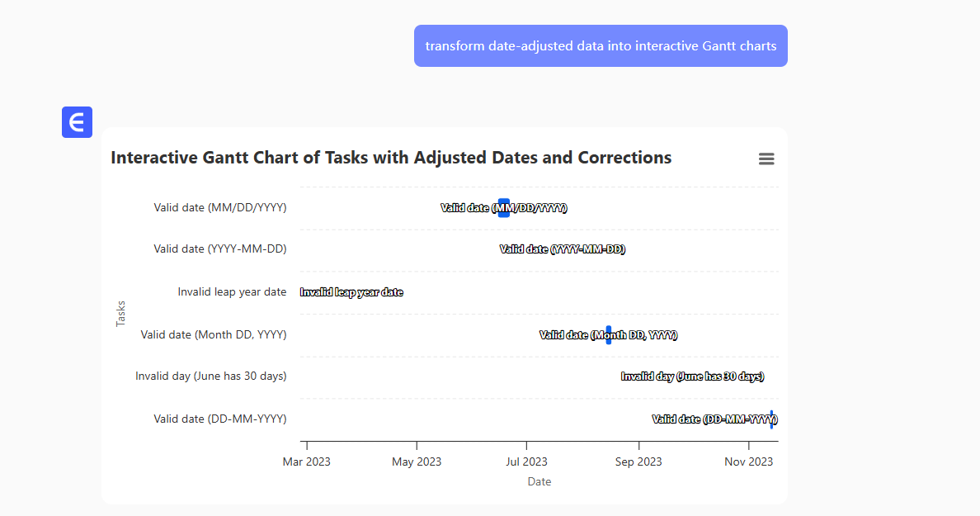Click the 'Invalid leap year date' y-axis label
The image size is (980, 516).
point(232,291)
